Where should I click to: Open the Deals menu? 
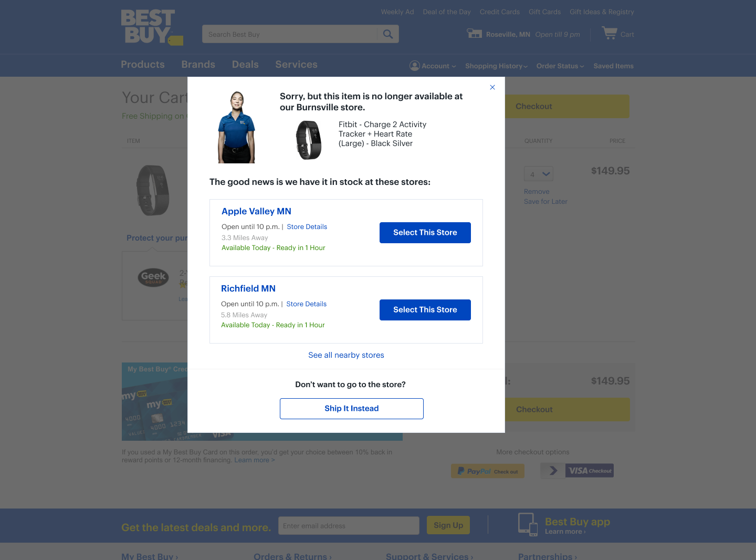245,65
